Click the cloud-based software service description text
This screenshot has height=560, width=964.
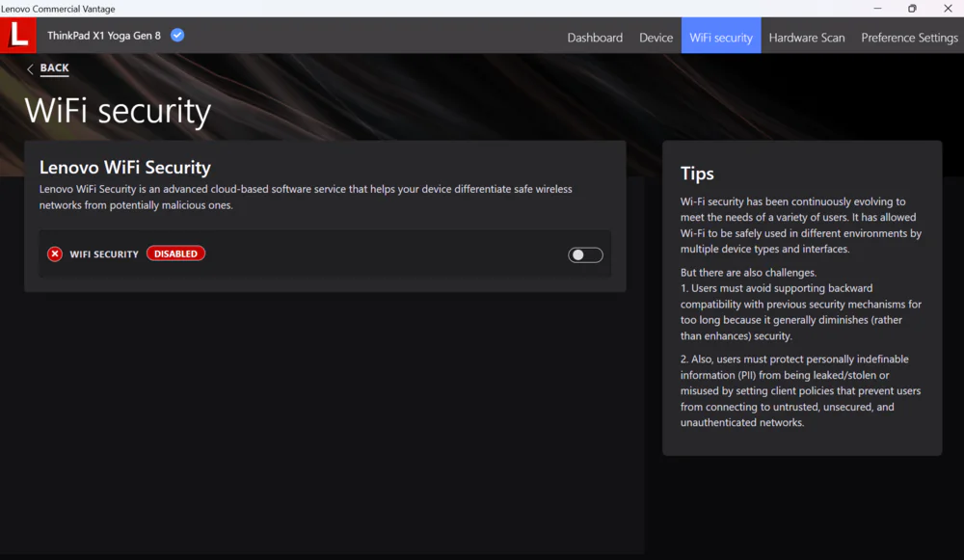[306, 197]
